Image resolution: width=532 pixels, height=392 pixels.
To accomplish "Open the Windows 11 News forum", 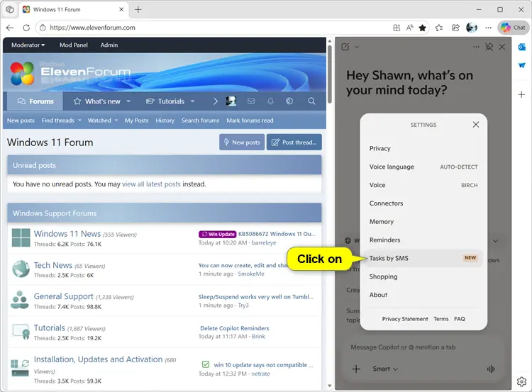I will pyautogui.click(x=67, y=234).
